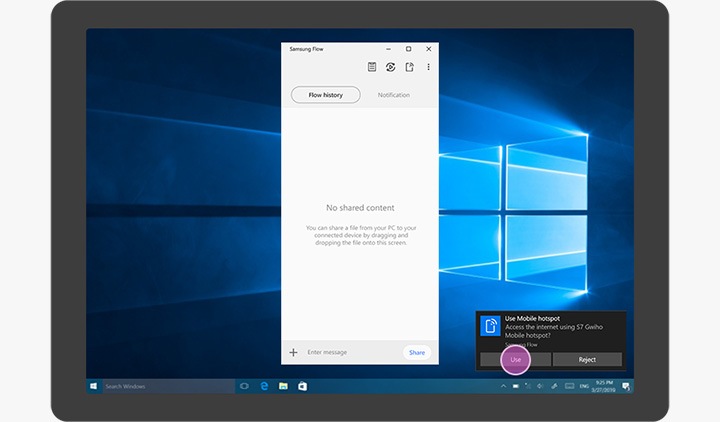
Task: Open the Microsoft Store taskbar icon
Action: click(x=302, y=386)
